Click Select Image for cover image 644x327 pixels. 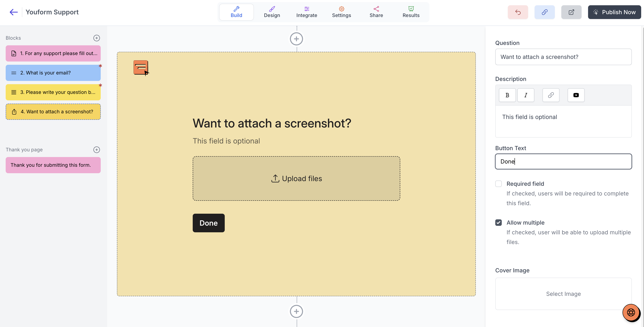(x=563, y=294)
